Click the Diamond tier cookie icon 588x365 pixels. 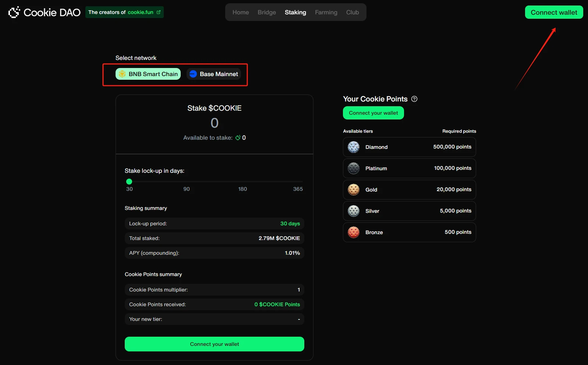click(354, 147)
